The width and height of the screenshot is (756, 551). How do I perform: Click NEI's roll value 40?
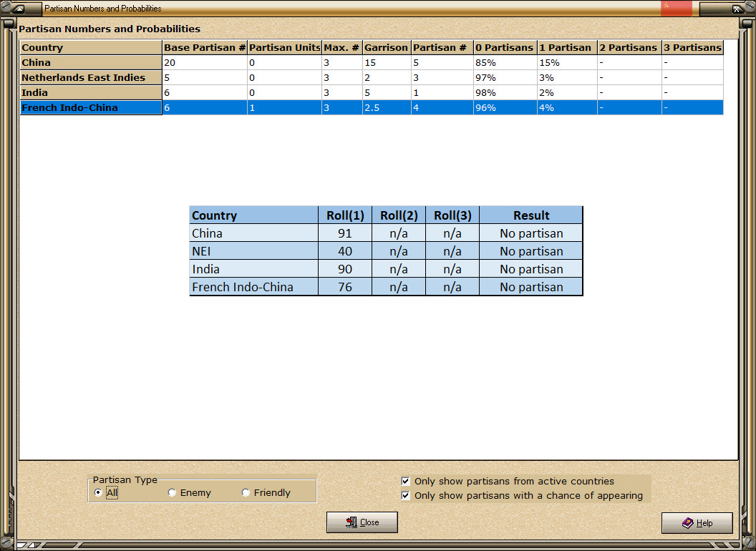(x=345, y=250)
